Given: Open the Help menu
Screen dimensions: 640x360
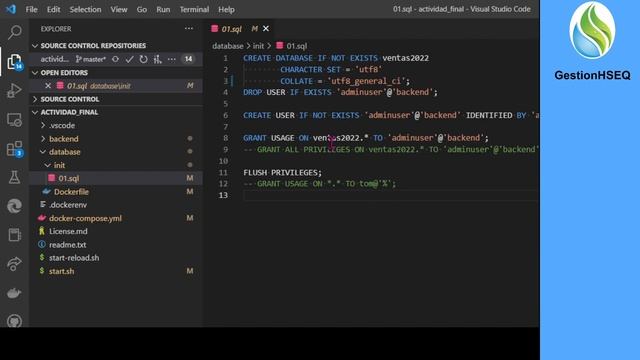Looking at the screenshot, I should click(226, 9).
